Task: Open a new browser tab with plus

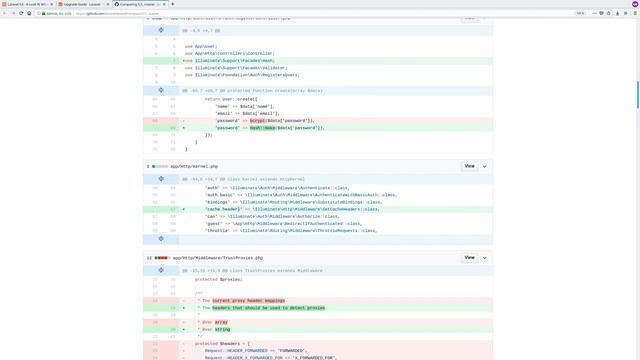Action: 173,4
